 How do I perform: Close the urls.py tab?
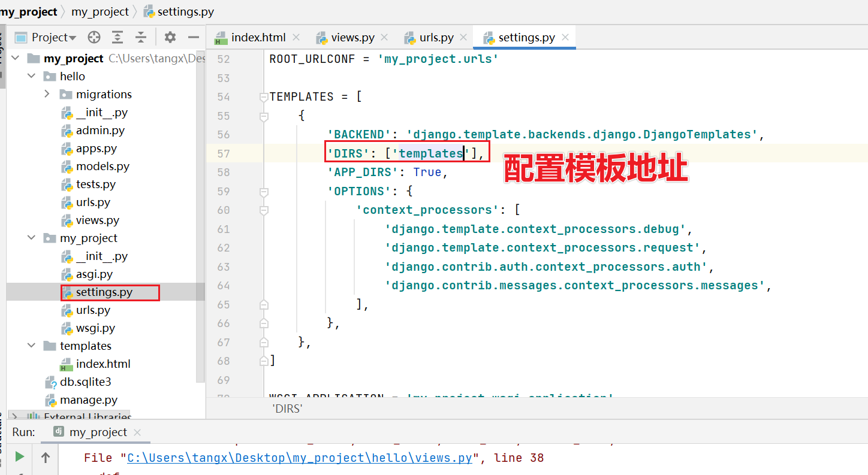click(463, 37)
